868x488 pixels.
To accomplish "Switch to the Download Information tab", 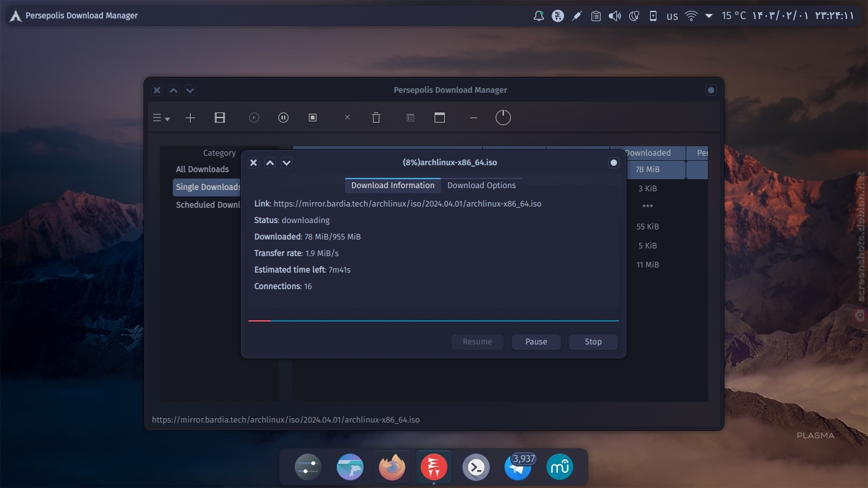I will (393, 186).
